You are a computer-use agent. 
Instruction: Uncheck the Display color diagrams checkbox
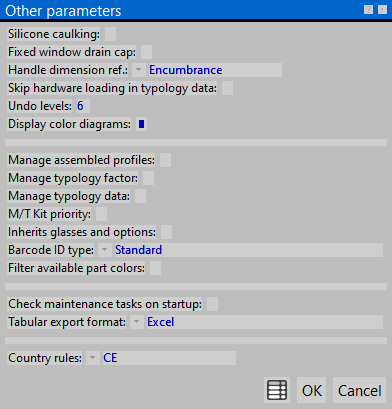coord(141,124)
